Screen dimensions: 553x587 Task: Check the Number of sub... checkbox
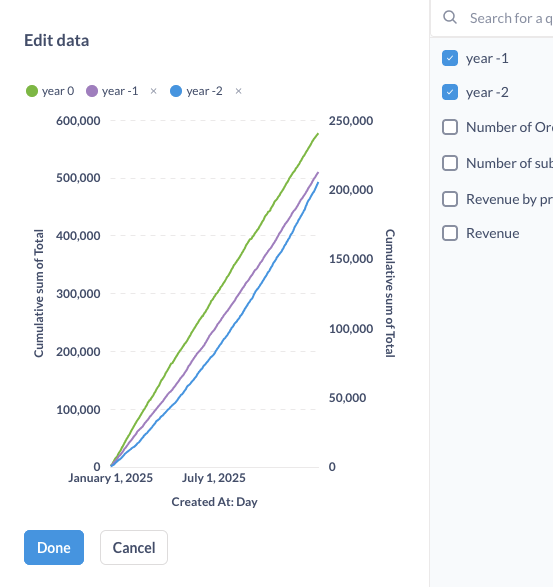point(450,163)
